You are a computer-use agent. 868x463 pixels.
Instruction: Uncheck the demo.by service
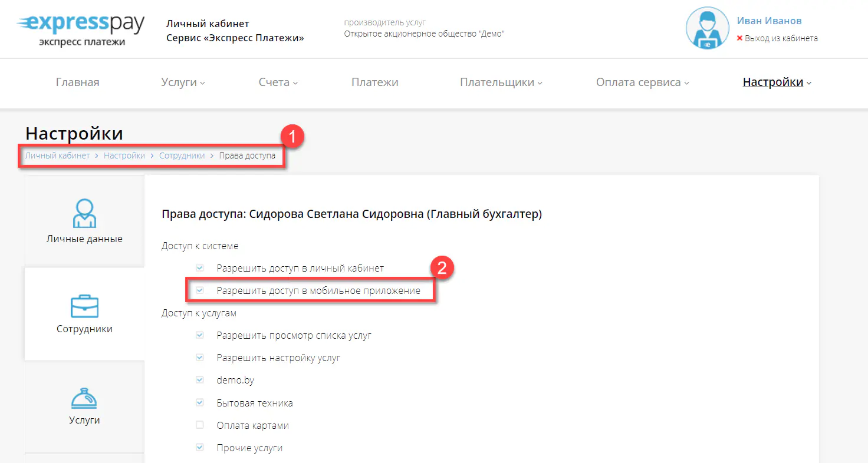pos(199,380)
